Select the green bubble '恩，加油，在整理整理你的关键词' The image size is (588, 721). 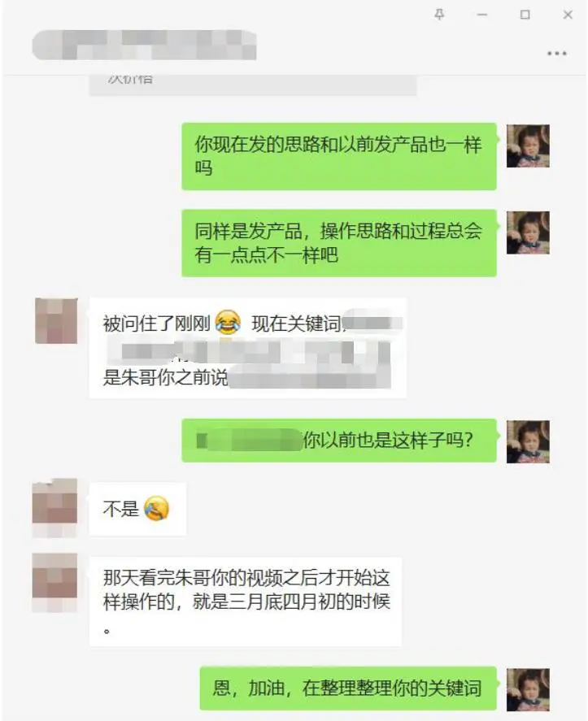tap(348, 688)
